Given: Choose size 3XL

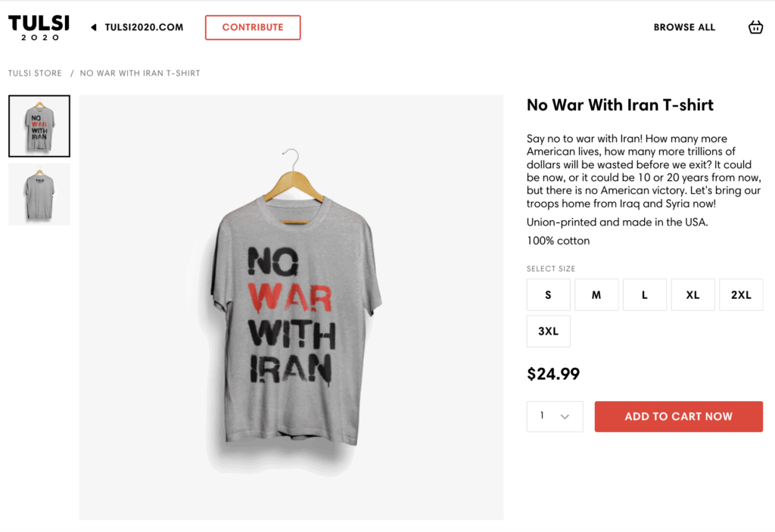Looking at the screenshot, I should [x=548, y=331].
